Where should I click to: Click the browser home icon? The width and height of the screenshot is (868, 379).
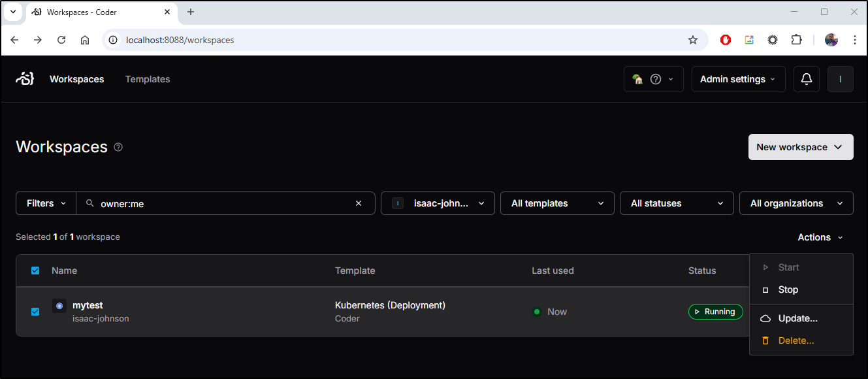point(85,40)
